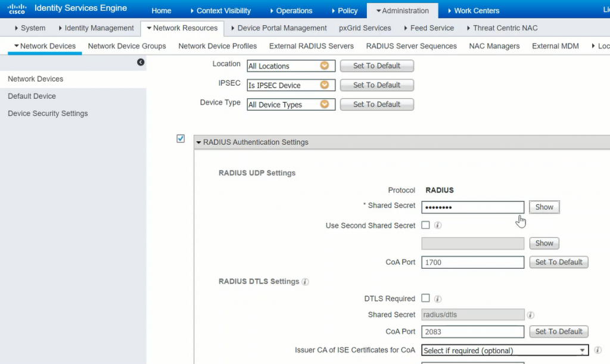Click the disabled second shared secret field
Screen dimensions: 610x364
[x=472, y=244]
